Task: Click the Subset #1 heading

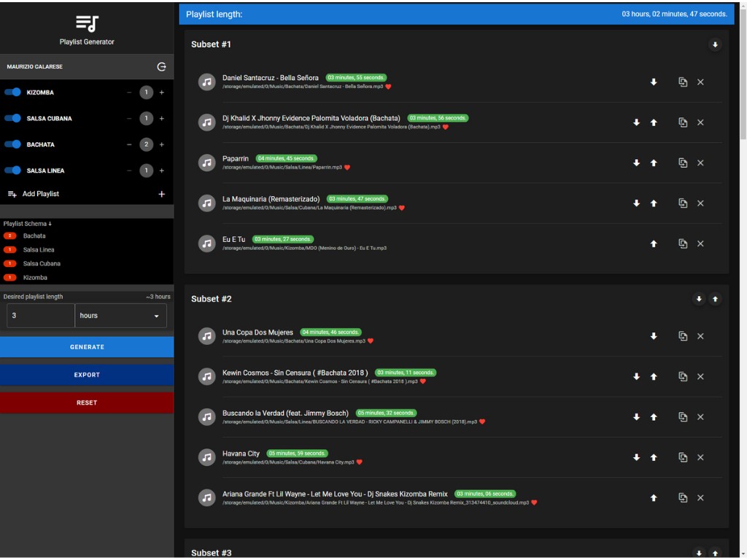Action: point(211,44)
